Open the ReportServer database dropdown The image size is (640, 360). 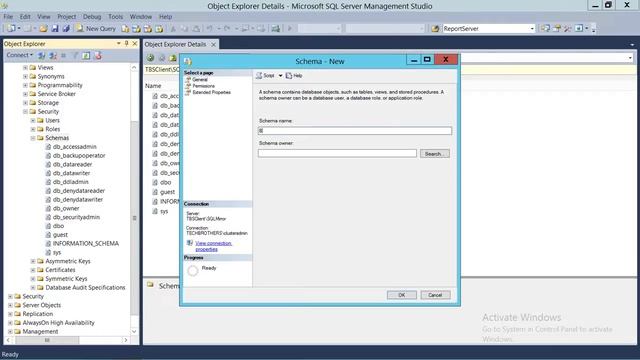532,29
